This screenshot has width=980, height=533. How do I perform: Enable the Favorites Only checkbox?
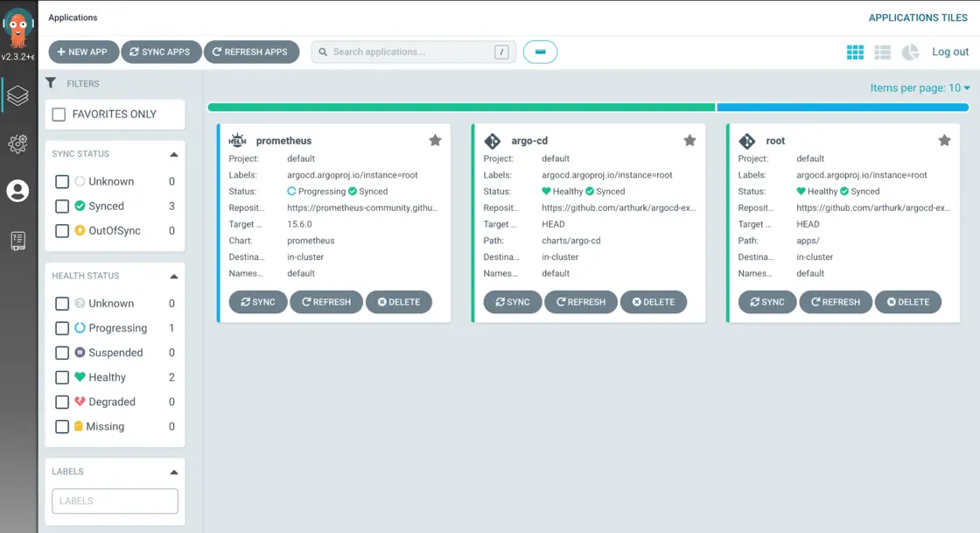pos(59,115)
